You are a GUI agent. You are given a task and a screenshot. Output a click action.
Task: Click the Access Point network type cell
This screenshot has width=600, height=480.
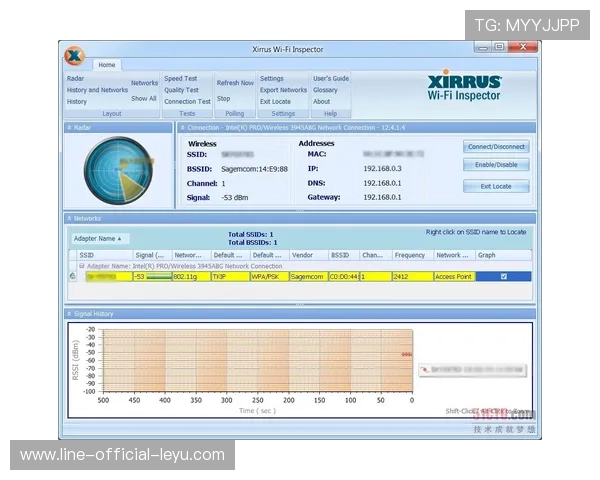pos(455,276)
